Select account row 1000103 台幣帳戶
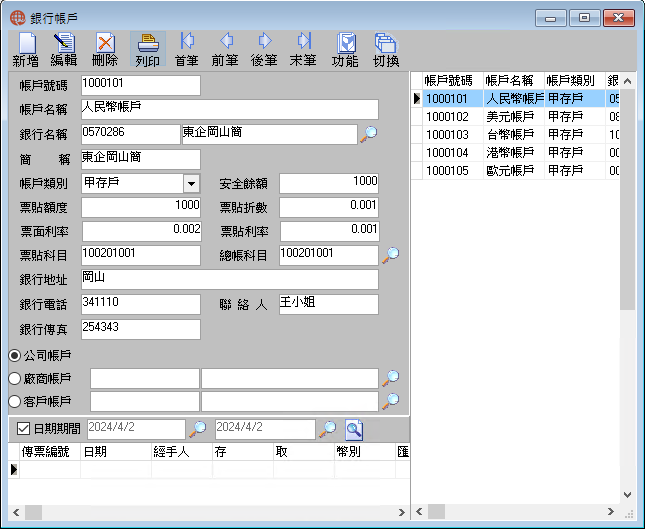Image resolution: width=645 pixels, height=529 pixels. click(515, 135)
